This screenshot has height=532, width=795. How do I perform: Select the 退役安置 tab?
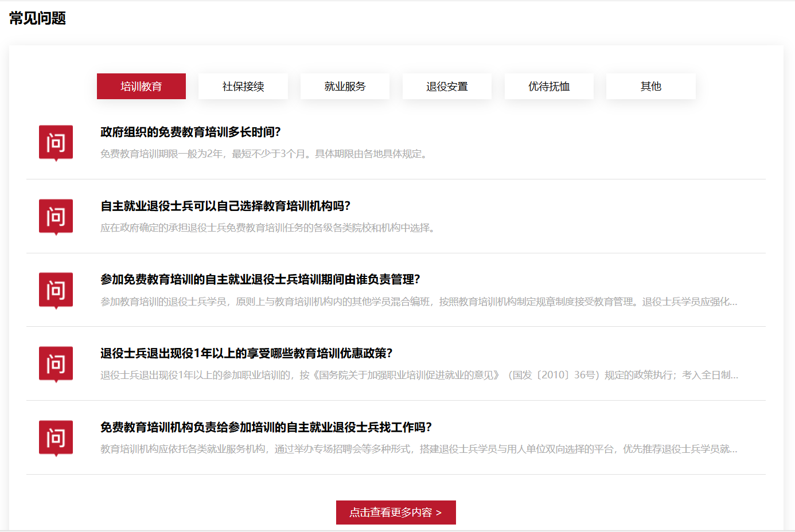tap(447, 86)
